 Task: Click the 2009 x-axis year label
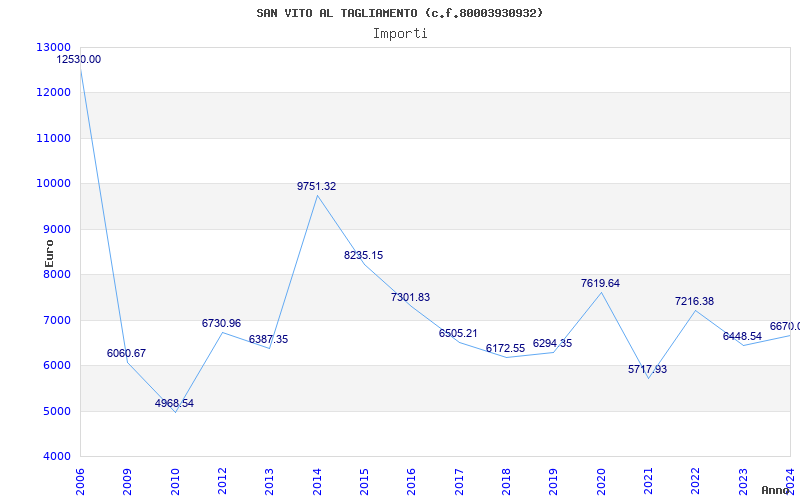click(128, 482)
